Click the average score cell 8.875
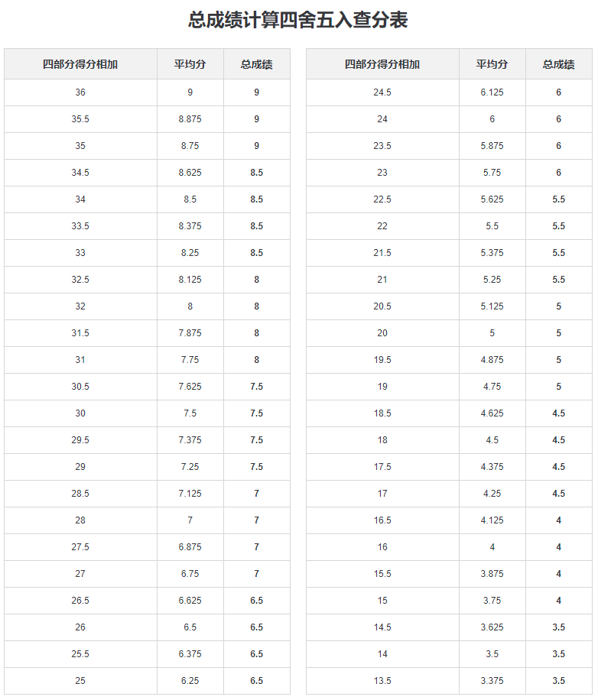598x700 pixels. point(190,119)
